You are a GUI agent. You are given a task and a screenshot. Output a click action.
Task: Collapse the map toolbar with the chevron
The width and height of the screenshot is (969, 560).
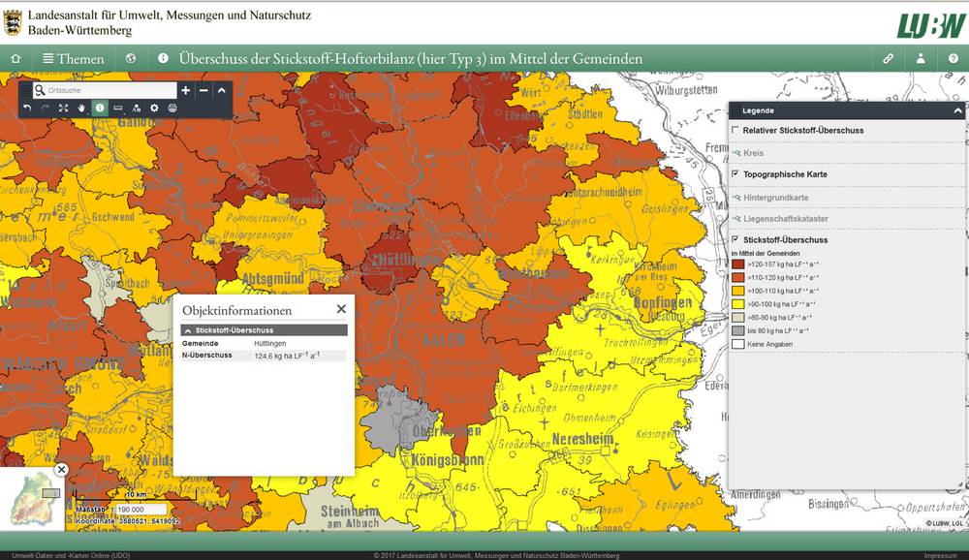pos(221,90)
